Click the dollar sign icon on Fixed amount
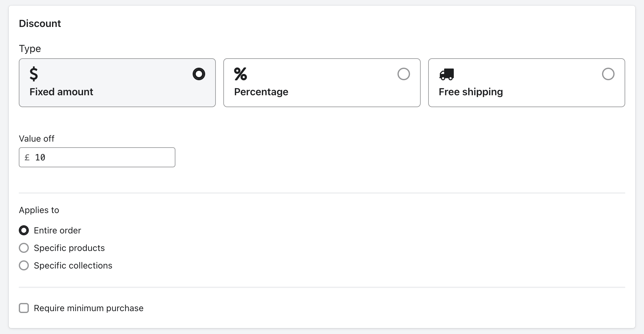This screenshot has width=644, height=334. point(34,74)
